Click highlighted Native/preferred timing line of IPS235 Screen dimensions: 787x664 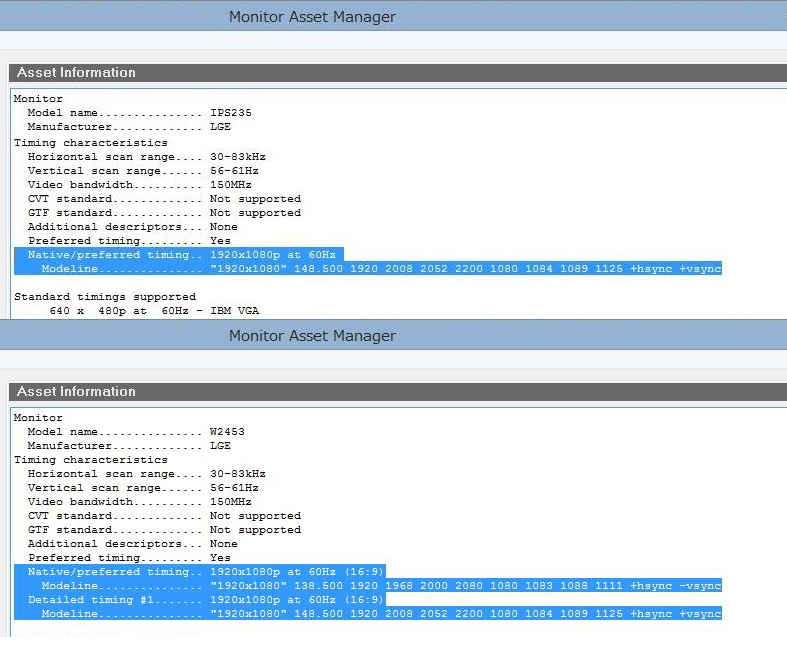[x=179, y=254]
